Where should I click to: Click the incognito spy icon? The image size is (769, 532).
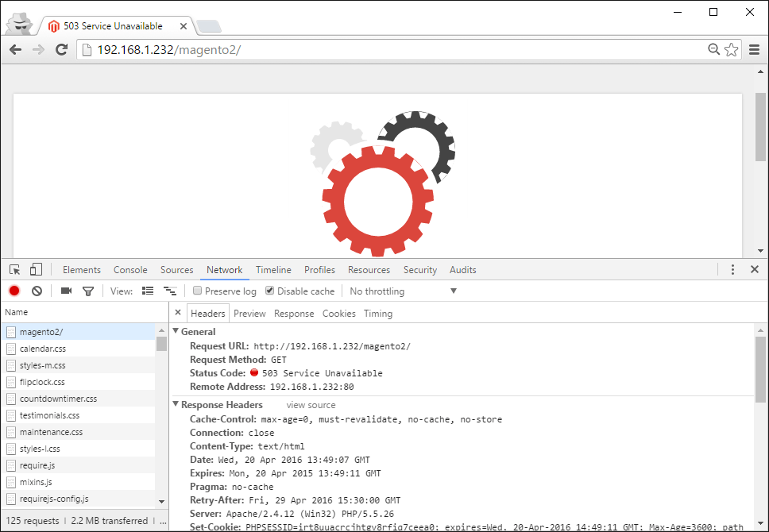click(x=19, y=24)
